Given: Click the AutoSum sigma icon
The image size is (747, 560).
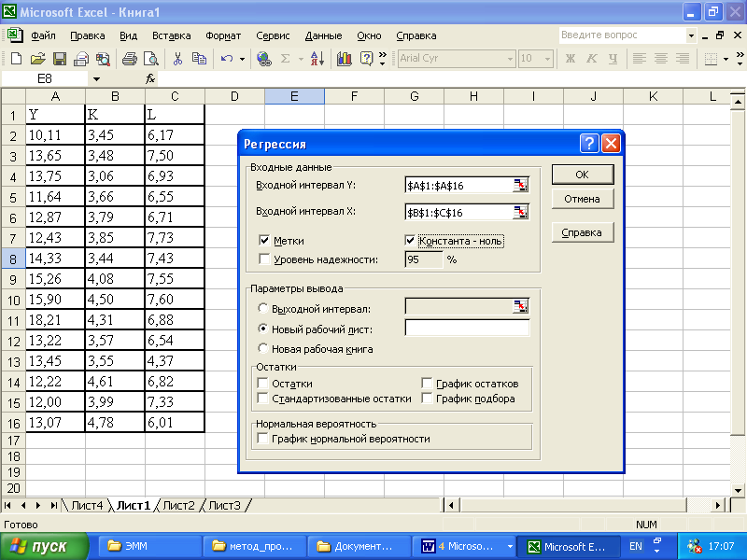Looking at the screenshot, I should (x=286, y=59).
